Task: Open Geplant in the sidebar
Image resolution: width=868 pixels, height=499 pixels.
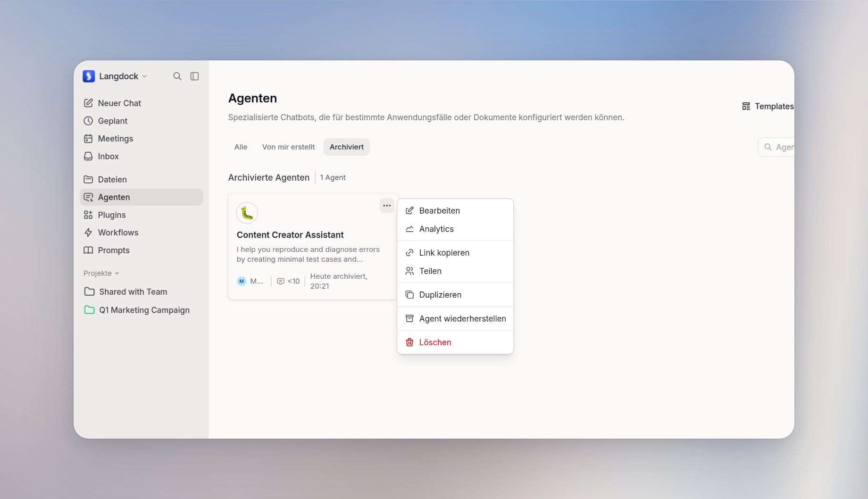Action: click(141, 121)
